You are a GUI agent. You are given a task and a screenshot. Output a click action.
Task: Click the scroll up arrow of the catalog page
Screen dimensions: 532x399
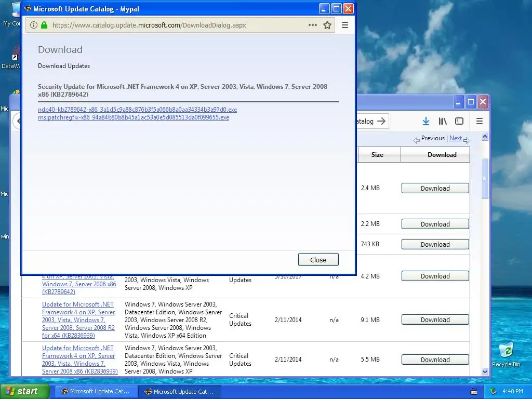[x=485, y=137]
